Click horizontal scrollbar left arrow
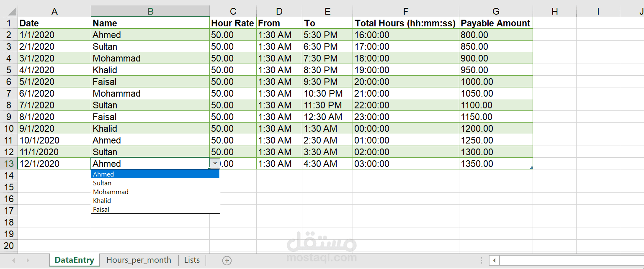644x269 pixels. pyautogui.click(x=495, y=261)
